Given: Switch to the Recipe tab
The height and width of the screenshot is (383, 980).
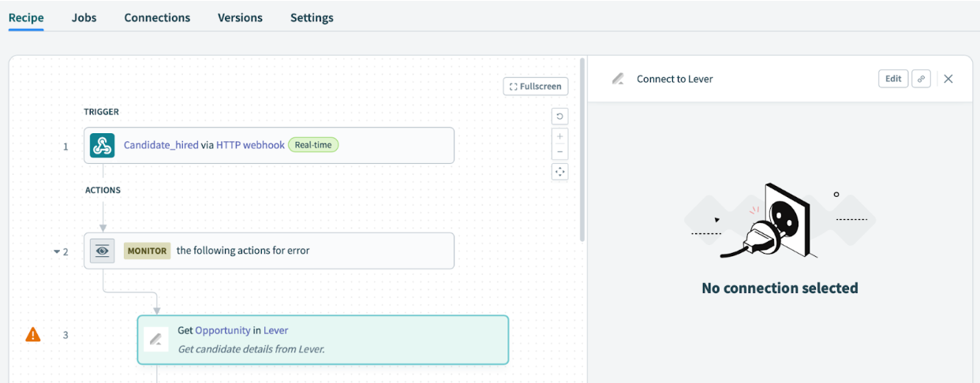Looking at the screenshot, I should click(26, 17).
